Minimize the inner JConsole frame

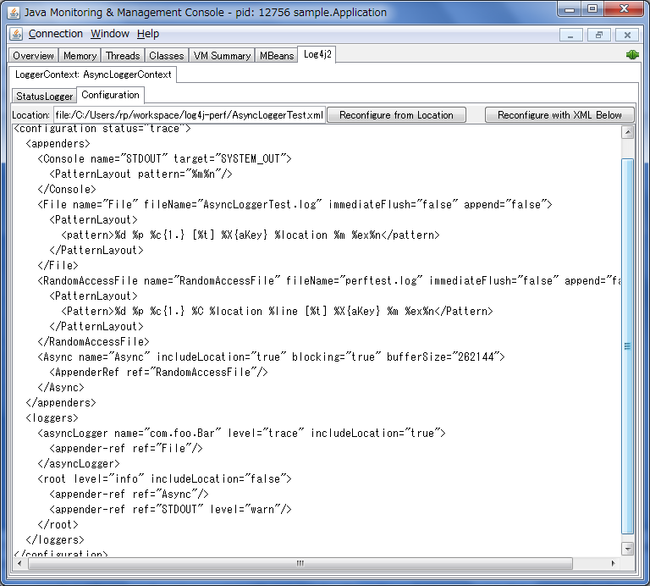point(571,35)
